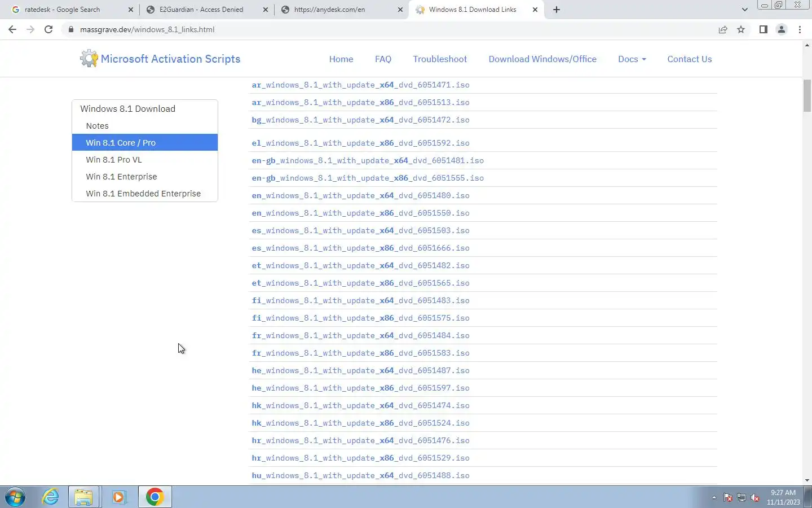812x508 pixels.
Task: Click the network tray icon
Action: [x=742, y=497]
